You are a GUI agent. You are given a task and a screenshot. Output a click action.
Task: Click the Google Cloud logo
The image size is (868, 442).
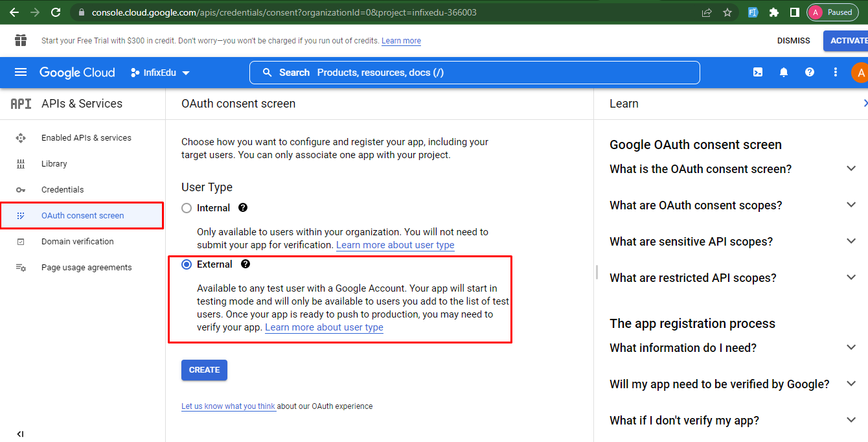[77, 73]
